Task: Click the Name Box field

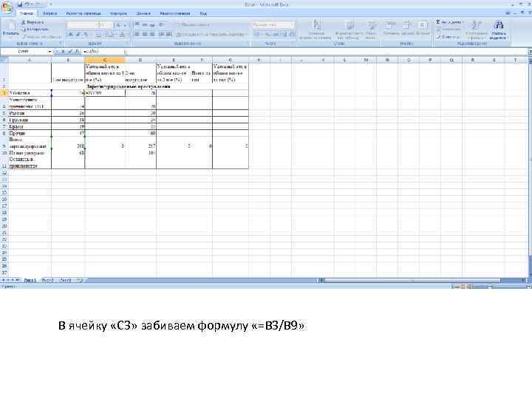Action: [24, 51]
